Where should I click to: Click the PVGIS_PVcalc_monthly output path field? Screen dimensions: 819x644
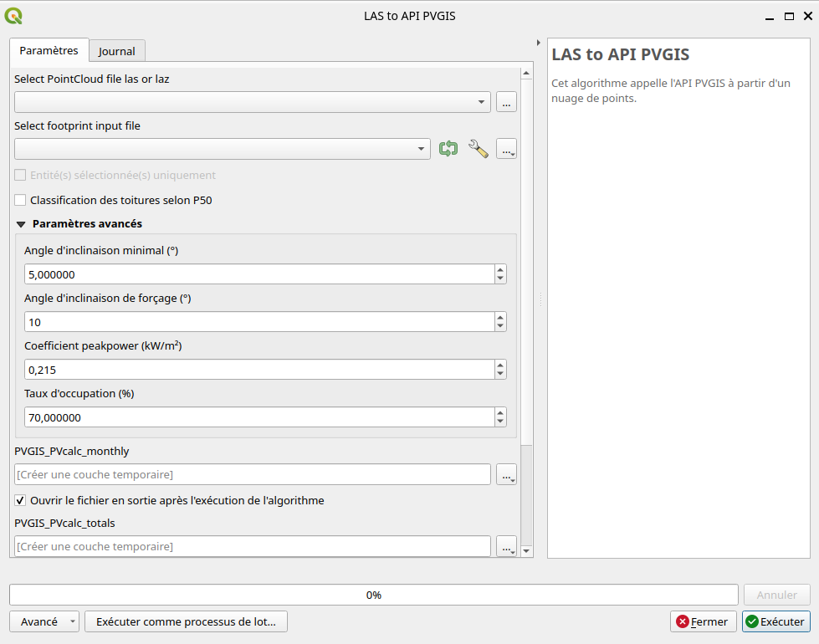click(x=253, y=474)
